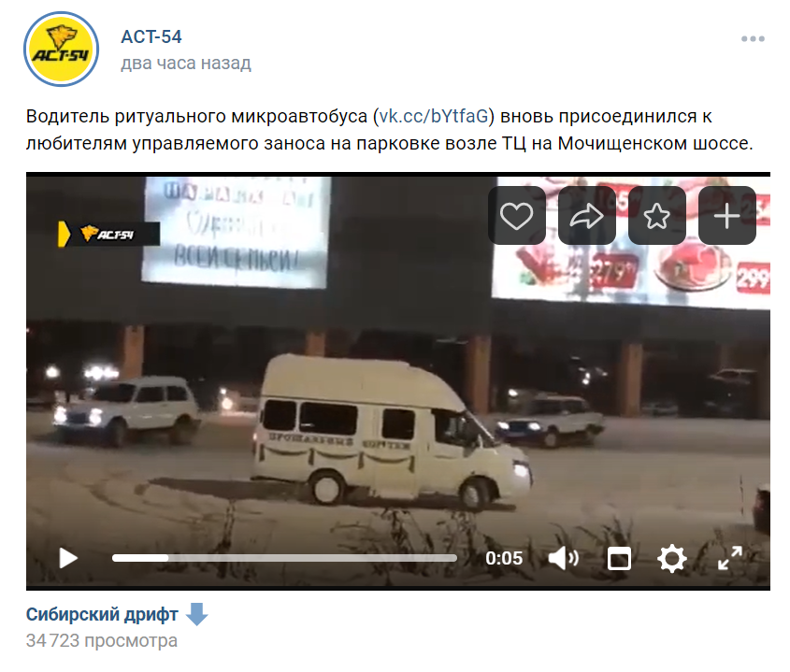This screenshot has width=790, height=672.
Task: Click the 0:05 video time indicator
Action: [504, 558]
